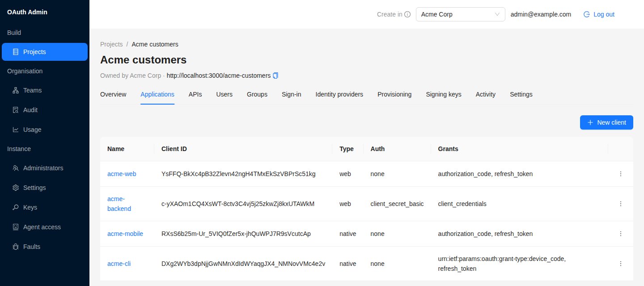
Task: Open the Identity providers tab
Action: pyautogui.click(x=339, y=94)
